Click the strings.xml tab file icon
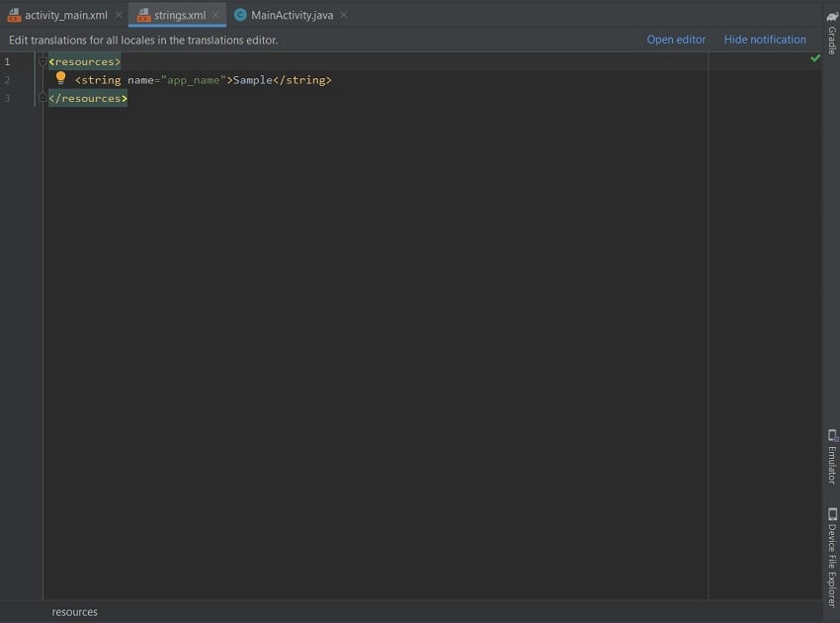The width and height of the screenshot is (840, 623). click(143, 15)
